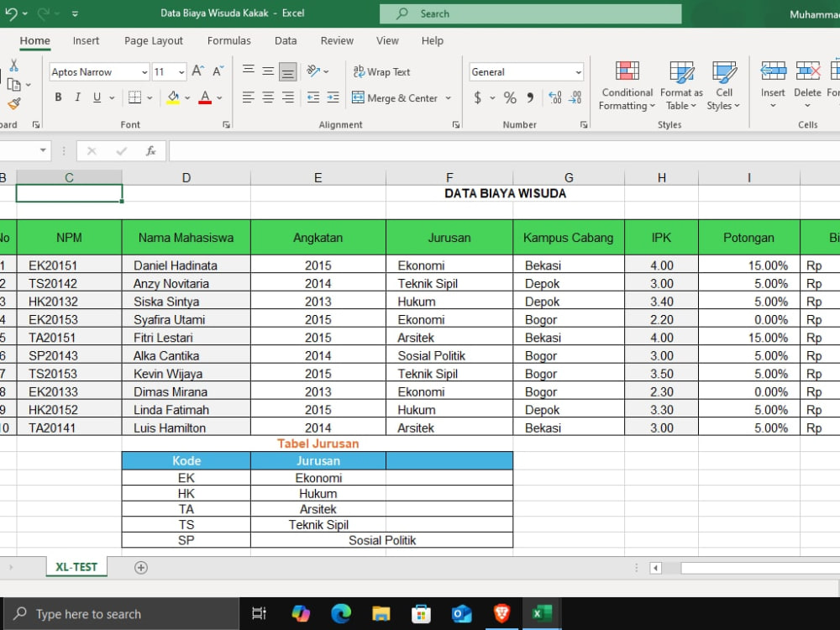Open the Insert ribbon tab
The height and width of the screenshot is (630, 840).
coord(86,40)
